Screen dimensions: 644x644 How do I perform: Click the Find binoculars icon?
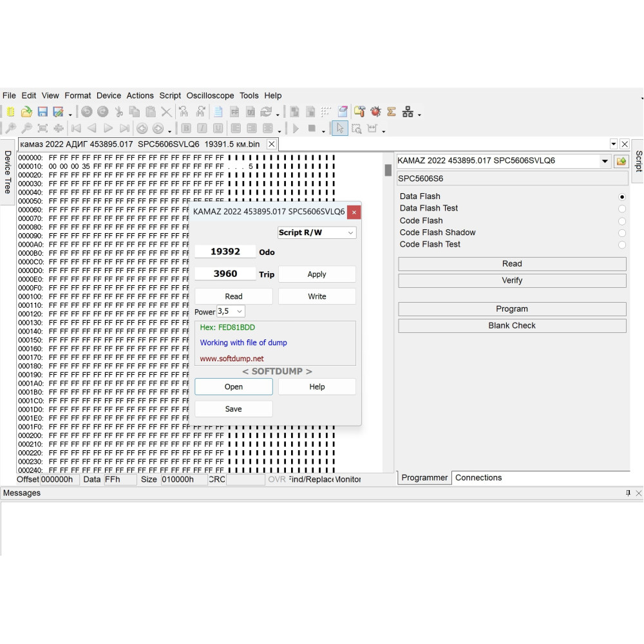[183, 111]
